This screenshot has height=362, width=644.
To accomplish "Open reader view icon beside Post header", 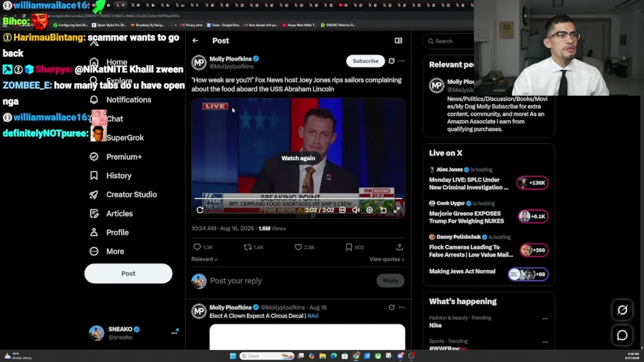I will (x=398, y=41).
